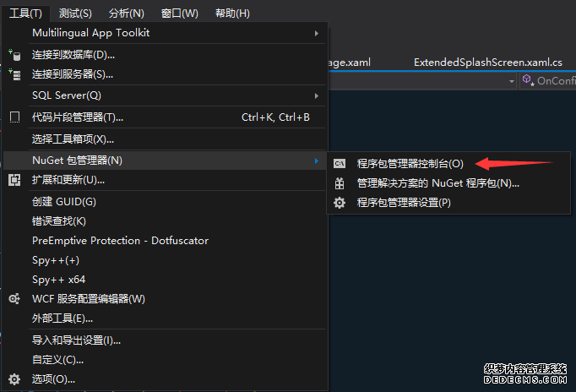Click the Connect to Server icon

14,74
